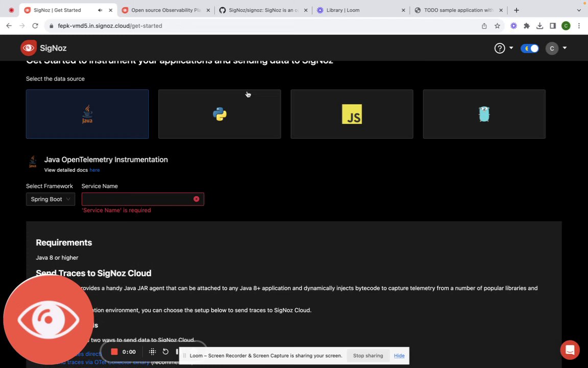588x368 pixels.
Task: Close the TODO sample application tab
Action: [x=501, y=11]
